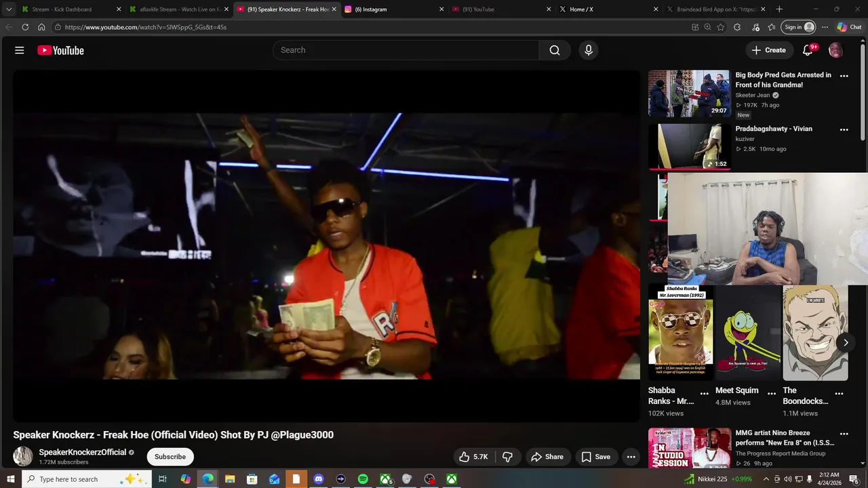Open Big Body Pred Gets Arrested thumbnail

[x=689, y=94]
